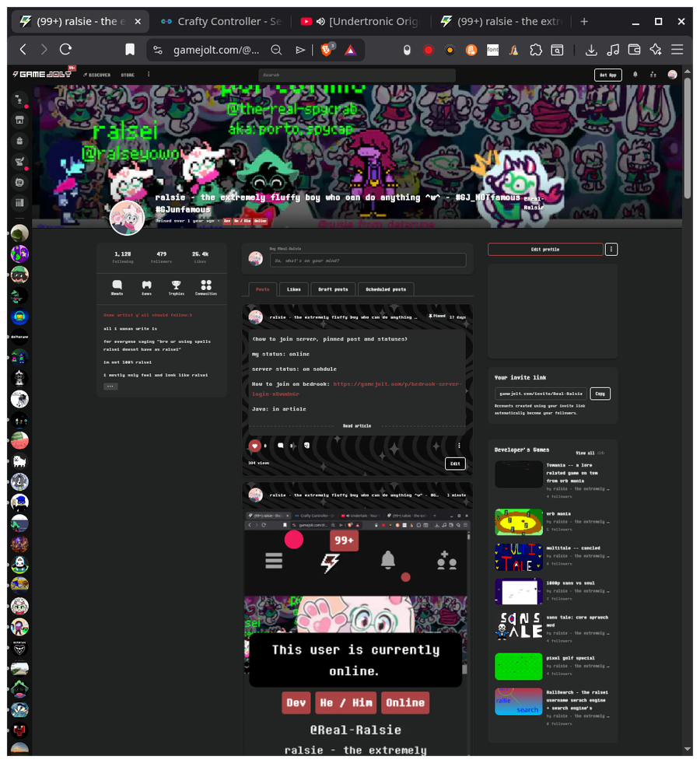Click the Game Jolt search field
Image resolution: width=700 pixels, height=763 pixels.
(356, 75)
